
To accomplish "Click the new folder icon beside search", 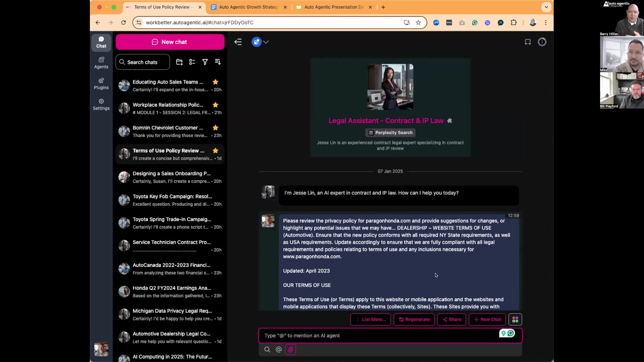I will coord(179,62).
